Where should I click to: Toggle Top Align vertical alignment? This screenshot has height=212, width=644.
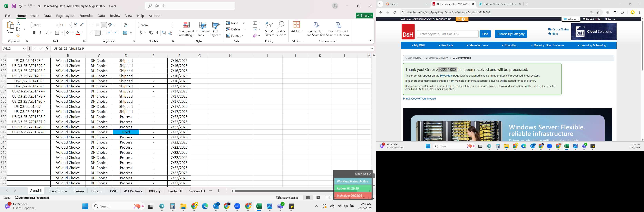pyautogui.click(x=91, y=25)
